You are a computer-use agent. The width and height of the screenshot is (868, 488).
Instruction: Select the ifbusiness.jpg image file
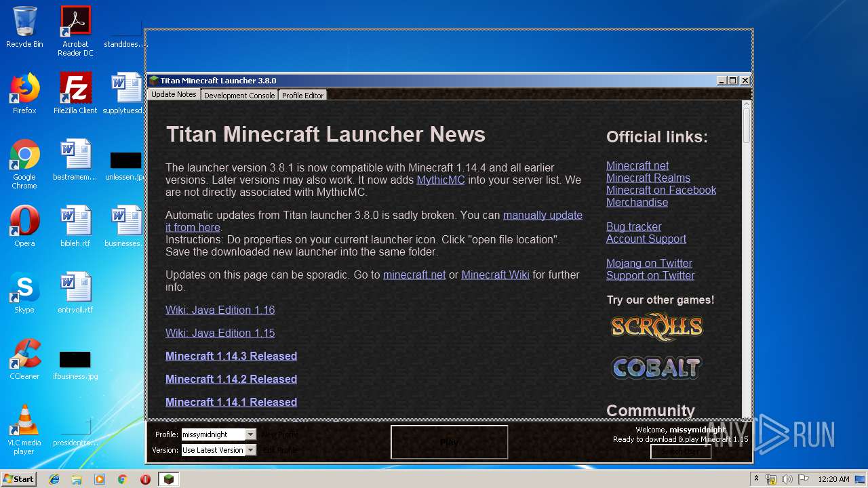click(75, 363)
